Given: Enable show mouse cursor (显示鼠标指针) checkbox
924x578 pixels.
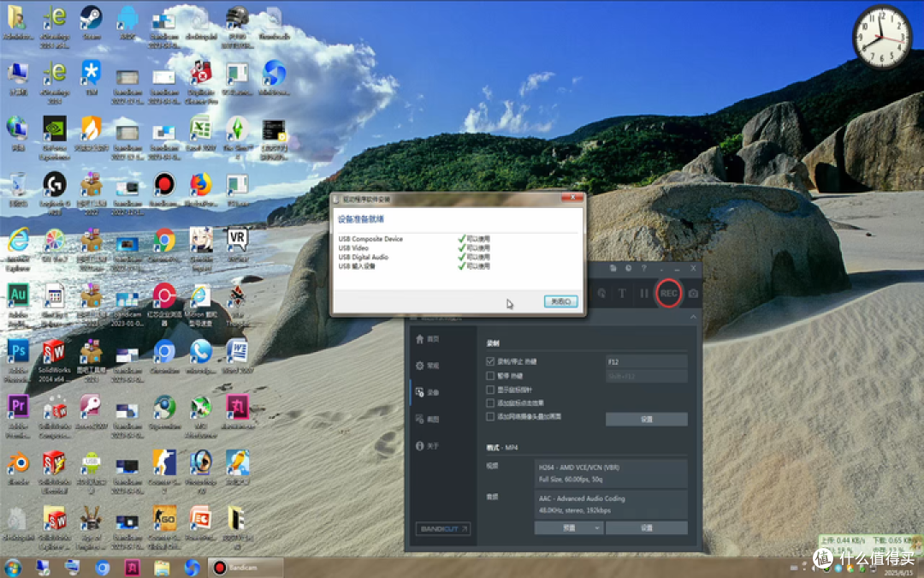Looking at the screenshot, I should point(490,390).
